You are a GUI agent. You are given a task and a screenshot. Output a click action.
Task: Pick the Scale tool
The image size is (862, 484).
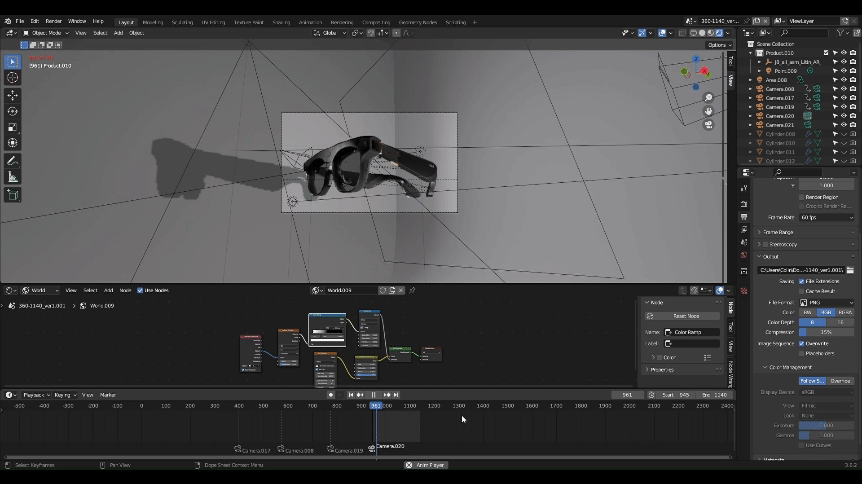click(x=12, y=128)
